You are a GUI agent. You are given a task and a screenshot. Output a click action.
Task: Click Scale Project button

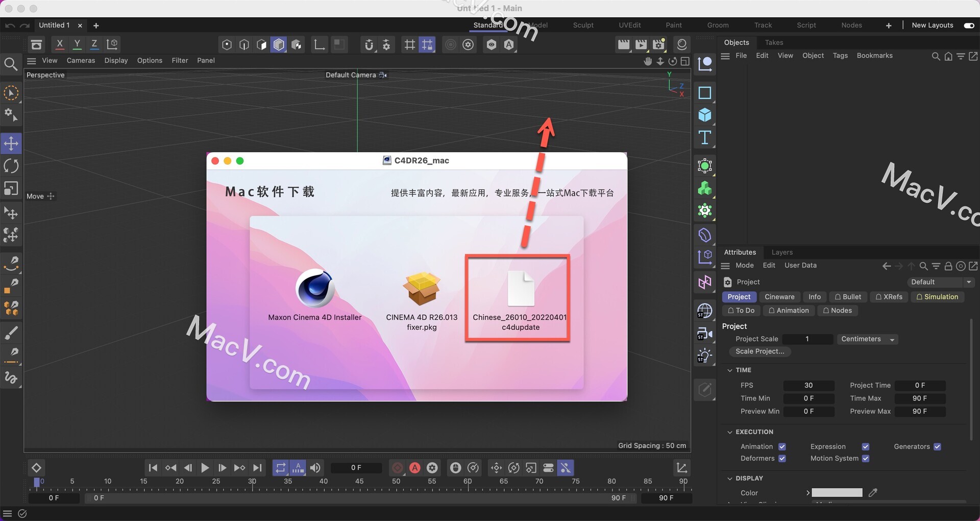[759, 351]
